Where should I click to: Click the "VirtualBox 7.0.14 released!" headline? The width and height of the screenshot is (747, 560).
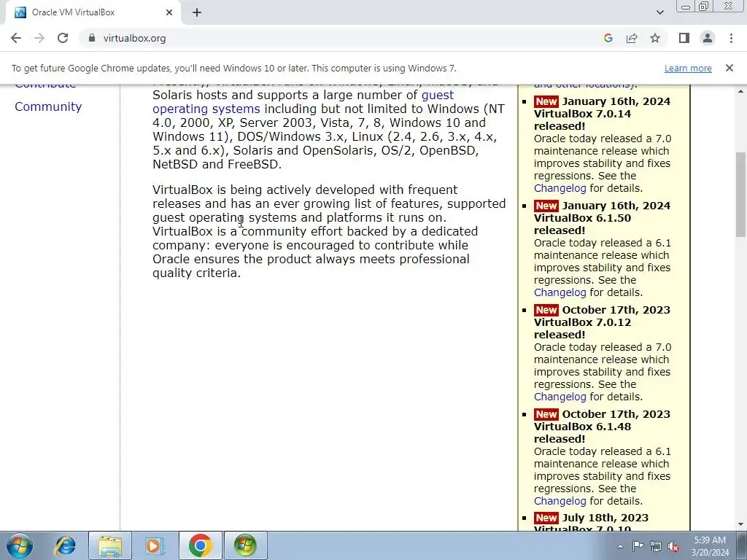[582, 120]
